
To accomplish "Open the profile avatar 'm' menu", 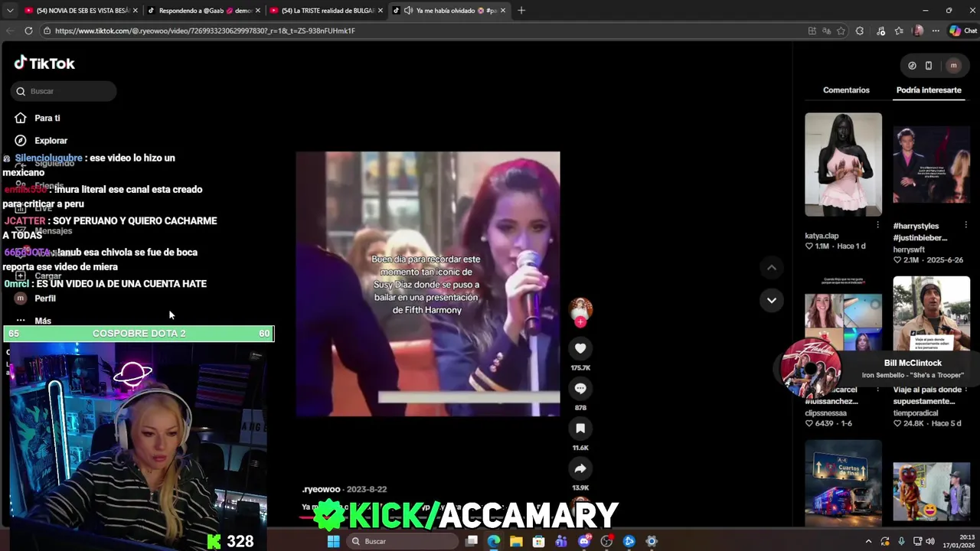I will [953, 66].
